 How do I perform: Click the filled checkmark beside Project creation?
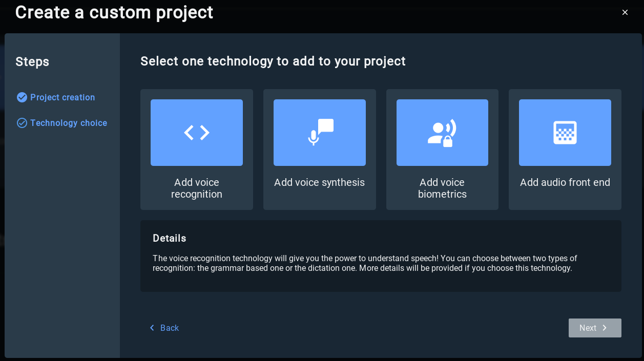click(22, 97)
